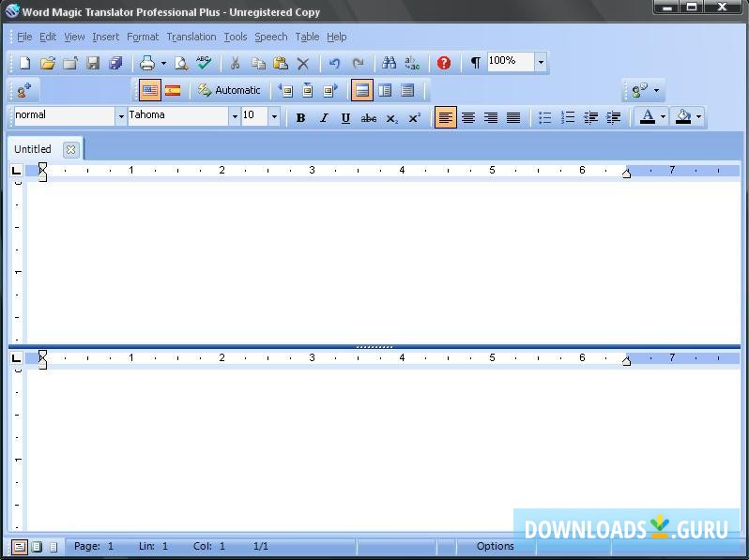This screenshot has height=560, width=749.
Task: Open the File menu
Action: pyautogui.click(x=24, y=37)
